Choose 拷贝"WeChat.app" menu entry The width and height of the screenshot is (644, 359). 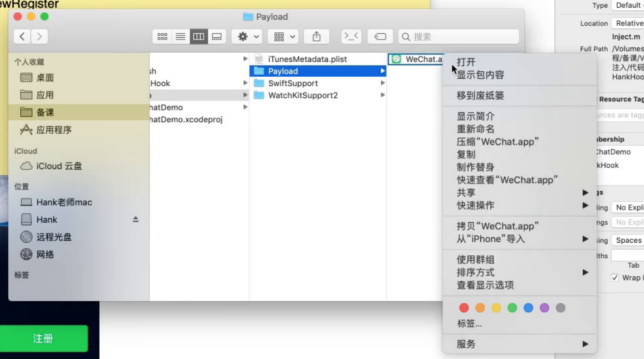[519, 226]
